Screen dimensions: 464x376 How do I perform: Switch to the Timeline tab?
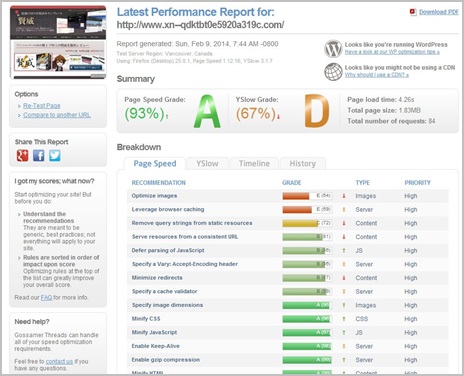(254, 164)
